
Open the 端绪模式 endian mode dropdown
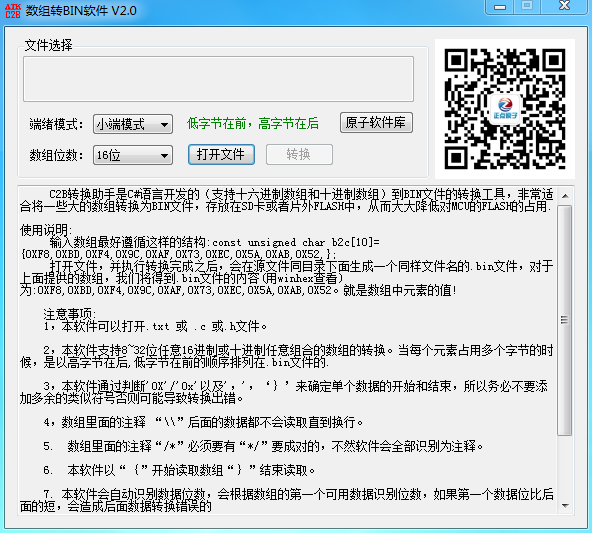pos(133,124)
